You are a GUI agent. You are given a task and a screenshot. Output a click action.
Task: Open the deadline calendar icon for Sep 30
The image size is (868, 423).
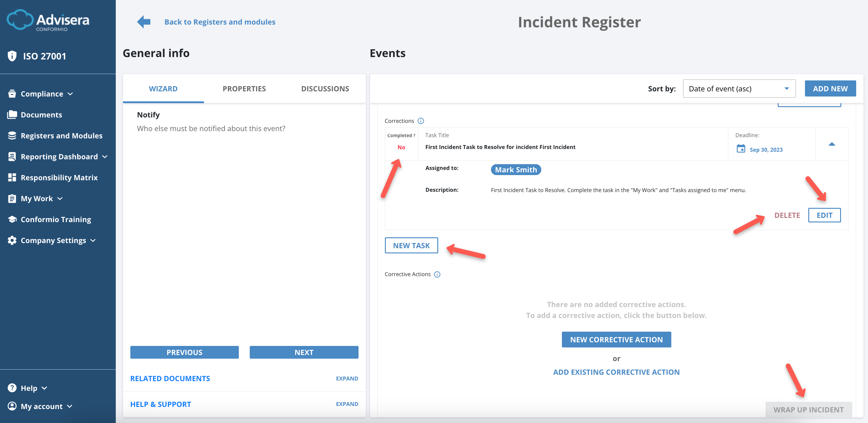click(741, 149)
